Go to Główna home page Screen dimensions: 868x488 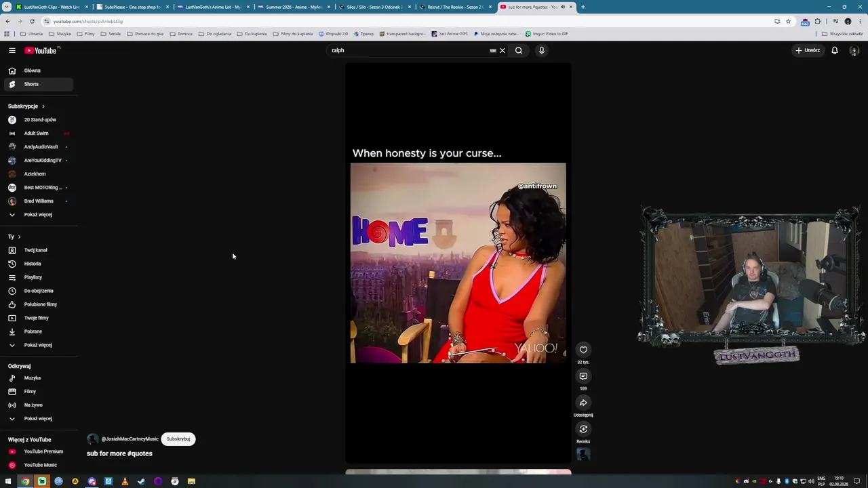pyautogui.click(x=37, y=70)
